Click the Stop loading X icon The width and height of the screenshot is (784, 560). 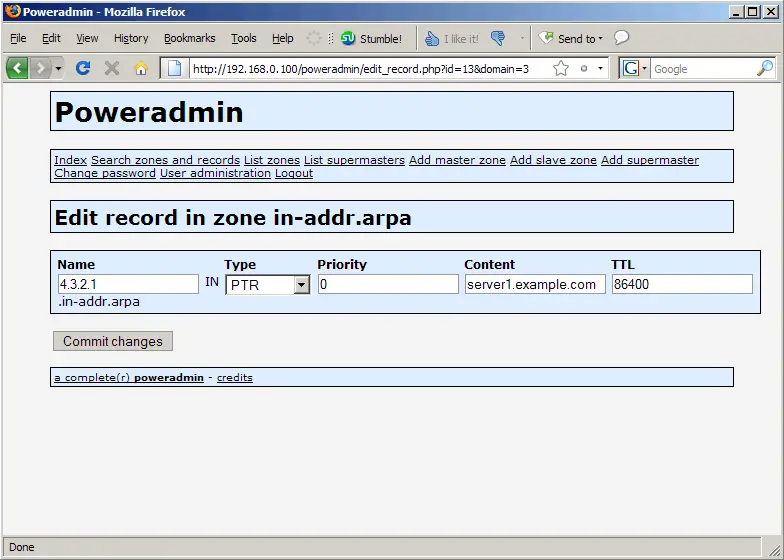[112, 68]
